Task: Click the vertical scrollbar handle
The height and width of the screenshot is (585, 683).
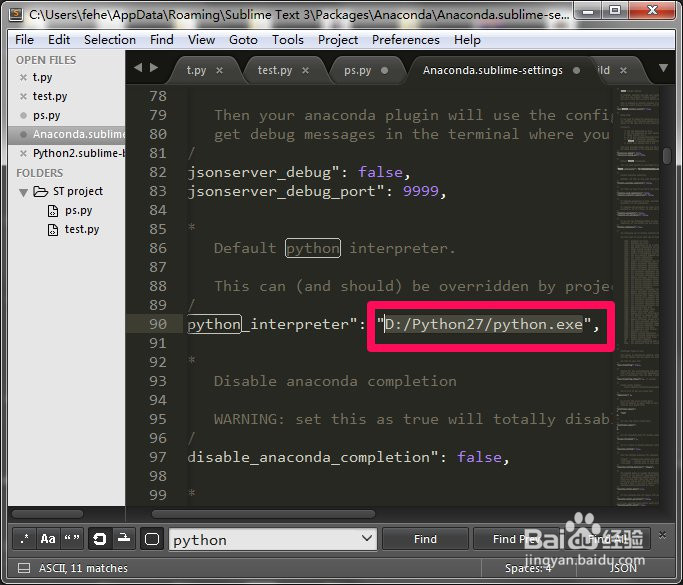Action: click(667, 156)
